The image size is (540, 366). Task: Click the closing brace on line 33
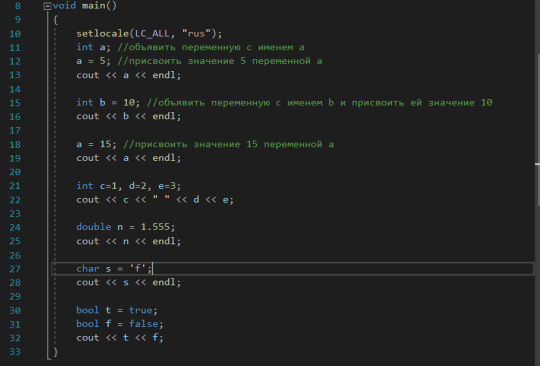pos(56,352)
